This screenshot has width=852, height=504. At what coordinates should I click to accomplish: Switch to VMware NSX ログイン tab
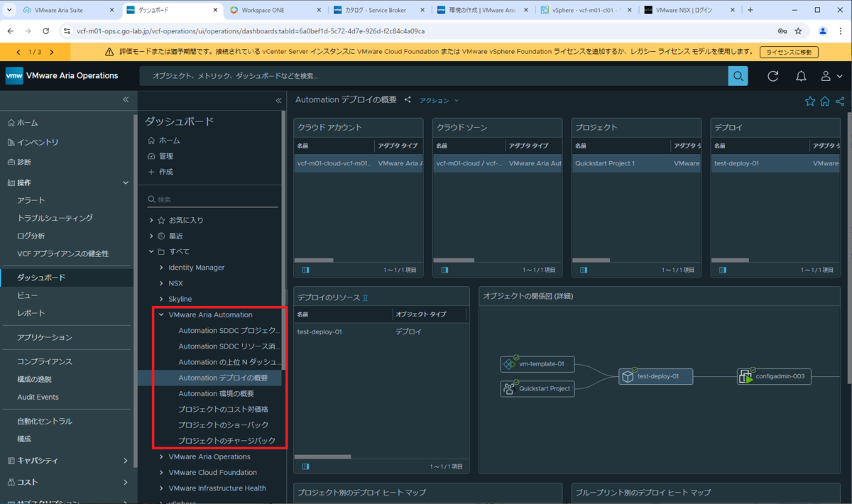(x=689, y=10)
